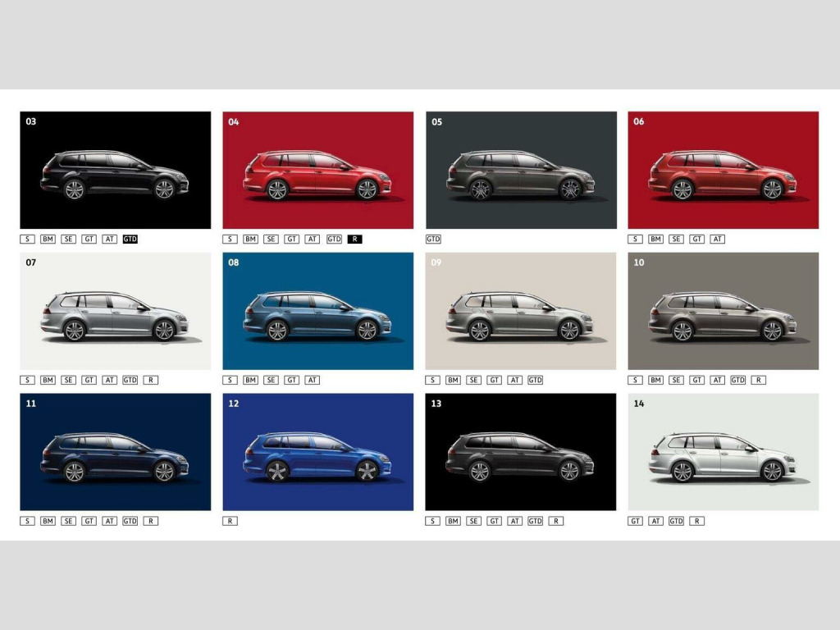
Task: Click the S badge under colour 08
Action: pos(230,381)
